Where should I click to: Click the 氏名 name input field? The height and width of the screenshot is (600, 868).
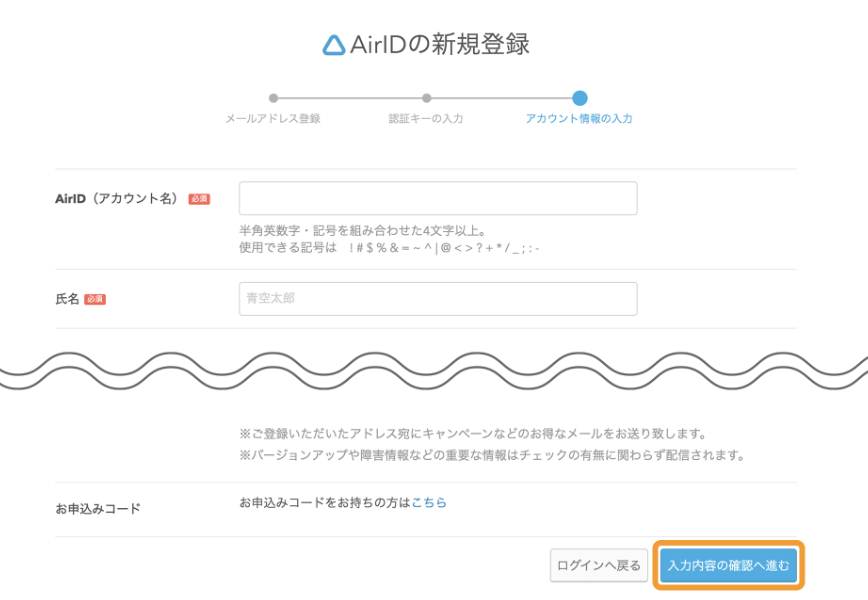pos(438,299)
